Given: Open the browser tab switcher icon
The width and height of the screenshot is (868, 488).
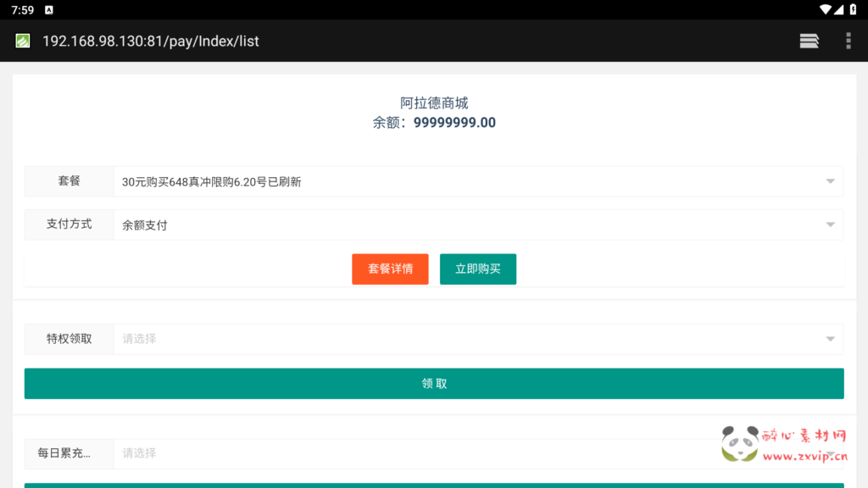Looking at the screenshot, I should point(809,41).
